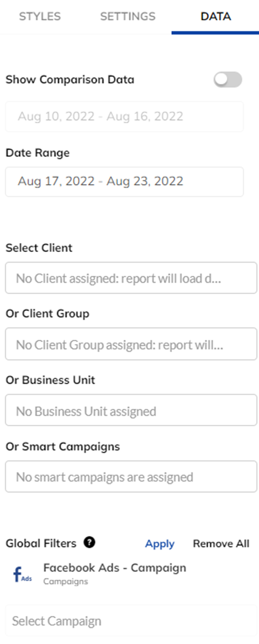This screenshot has width=259, height=644.
Task: Switch to the SETTINGS tab
Action: 128,17
